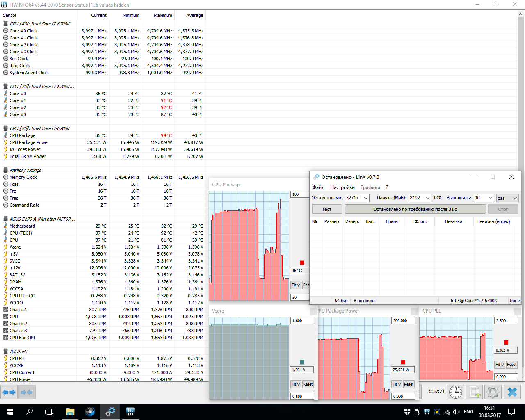The image size is (525, 420).
Task: Click the ENG language indicator in tray
Action: coord(468,412)
